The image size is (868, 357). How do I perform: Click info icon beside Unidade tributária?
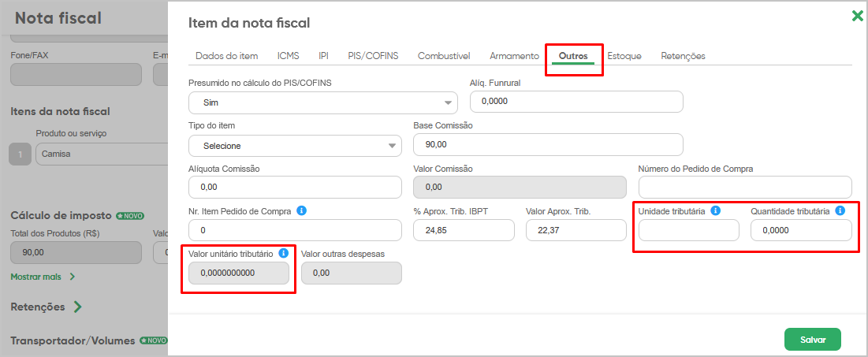coord(715,211)
